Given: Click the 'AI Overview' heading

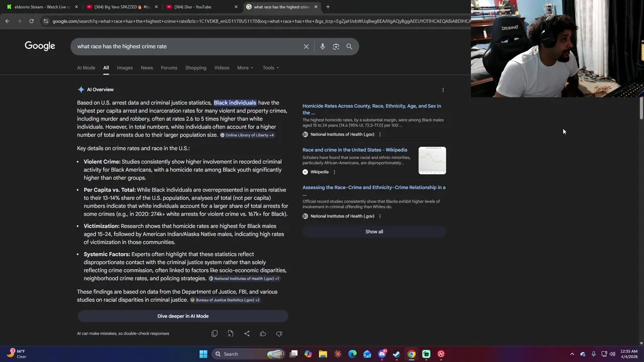Looking at the screenshot, I should coord(100,89).
